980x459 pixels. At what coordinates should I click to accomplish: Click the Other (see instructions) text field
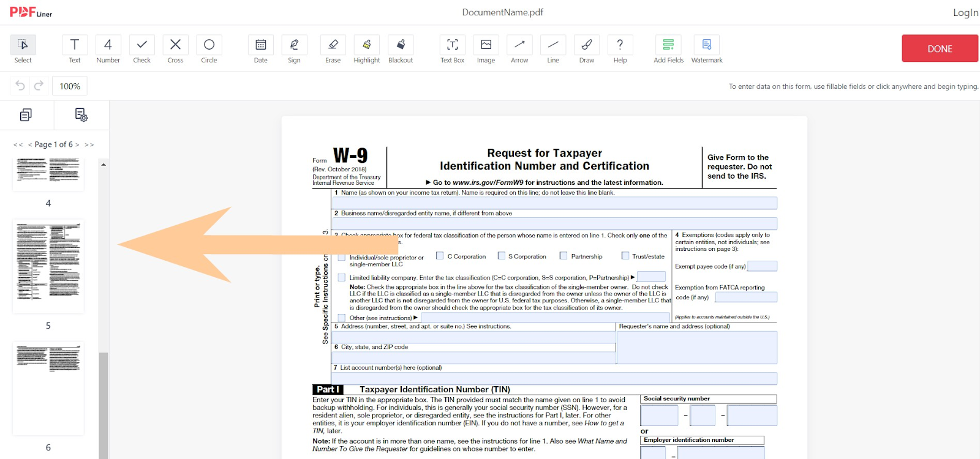545,318
